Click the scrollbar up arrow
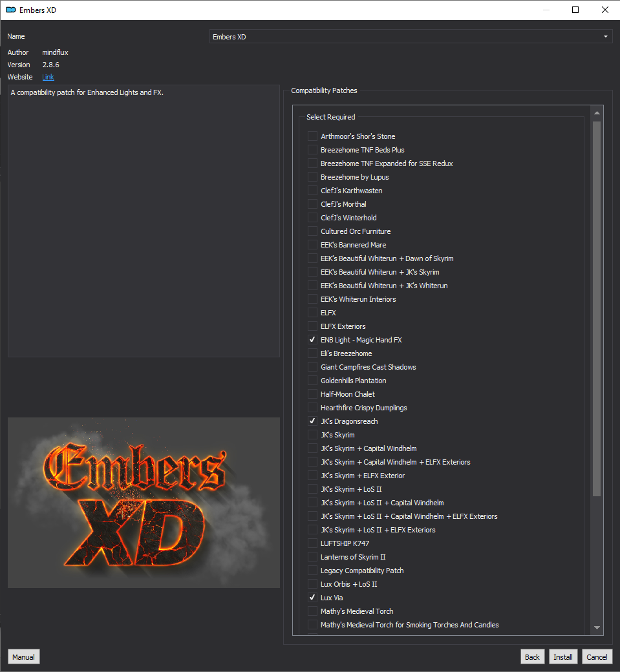The height and width of the screenshot is (672, 620). pyautogui.click(x=597, y=112)
